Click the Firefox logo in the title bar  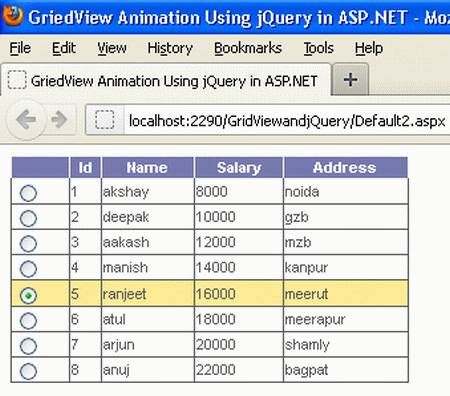tap(13, 16)
